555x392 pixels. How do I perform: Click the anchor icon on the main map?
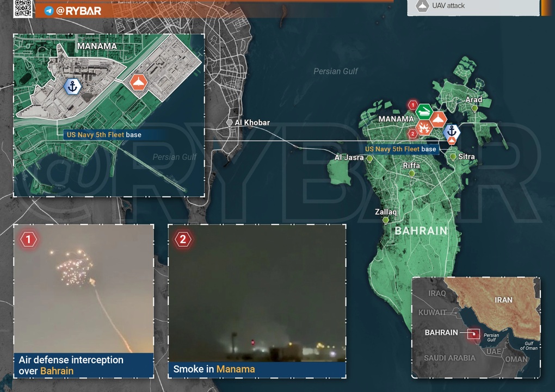(x=451, y=131)
